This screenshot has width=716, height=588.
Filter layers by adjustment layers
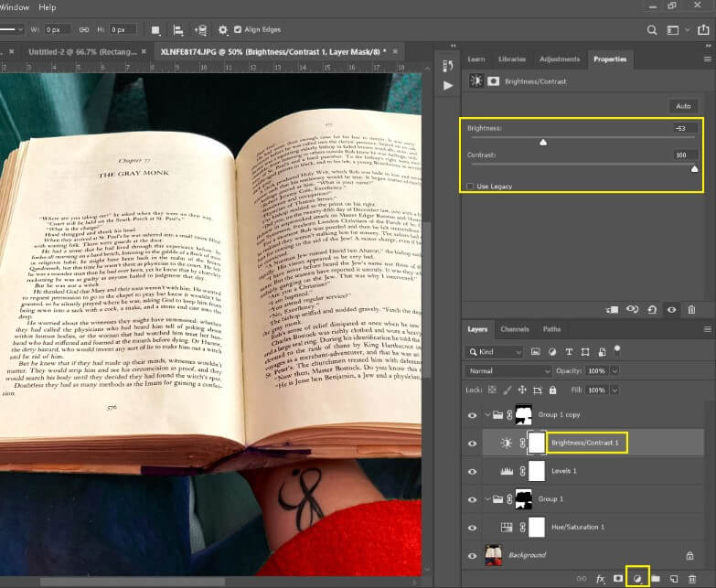pyautogui.click(x=552, y=352)
